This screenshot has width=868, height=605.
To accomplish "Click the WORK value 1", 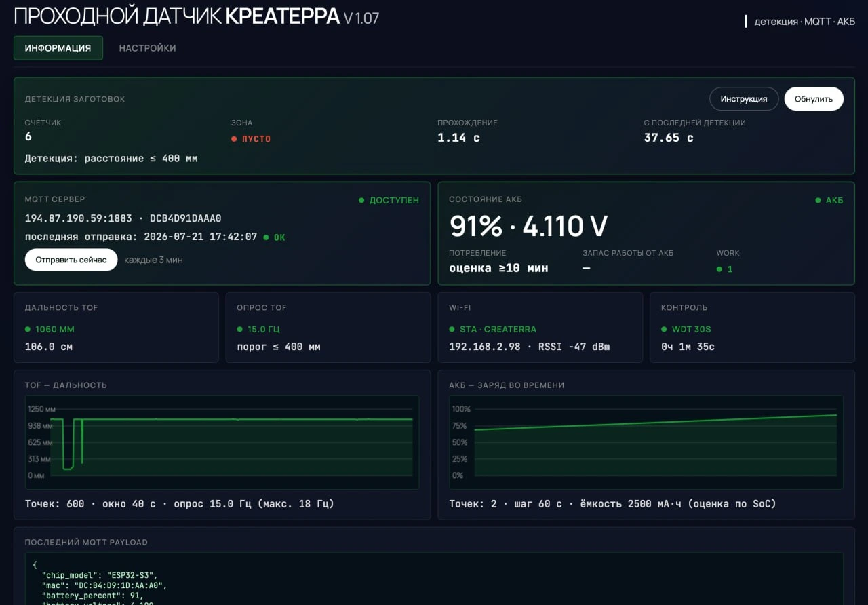I will 725,269.
